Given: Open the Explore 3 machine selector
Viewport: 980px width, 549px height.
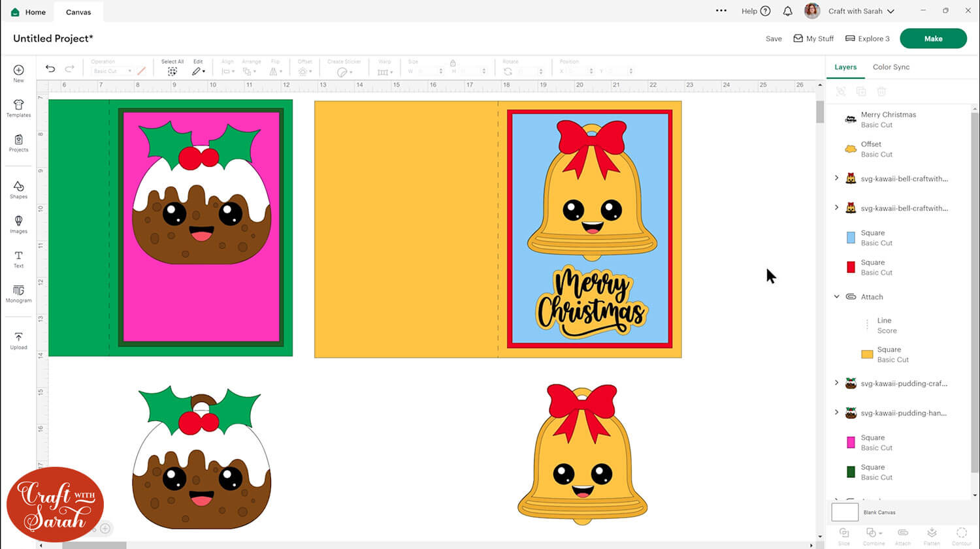Looking at the screenshot, I should click(867, 39).
